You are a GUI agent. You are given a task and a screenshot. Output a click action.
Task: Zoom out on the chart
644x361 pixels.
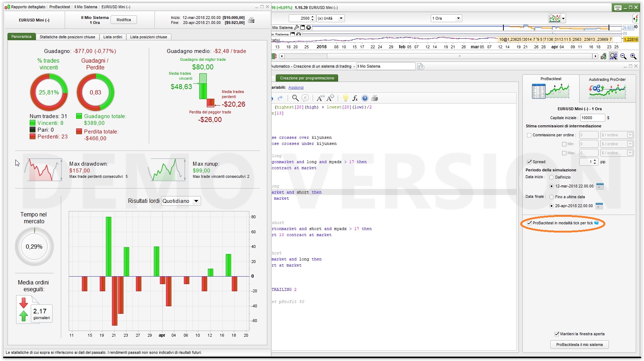pyautogui.click(x=623, y=56)
